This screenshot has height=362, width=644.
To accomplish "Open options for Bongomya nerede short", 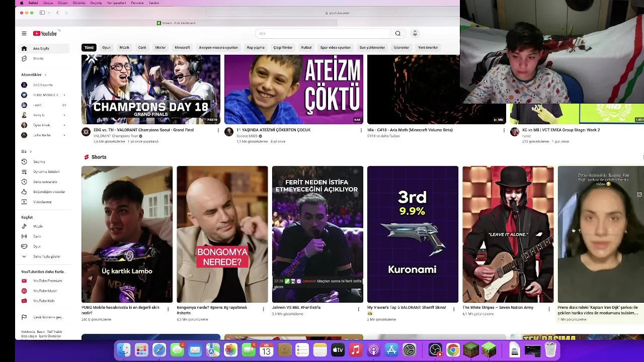I will click(263, 309).
